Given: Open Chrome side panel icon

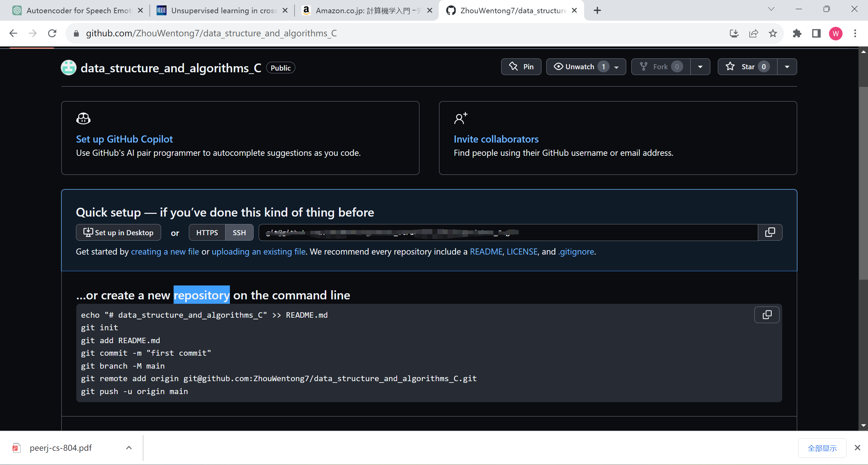Looking at the screenshot, I should click(816, 33).
